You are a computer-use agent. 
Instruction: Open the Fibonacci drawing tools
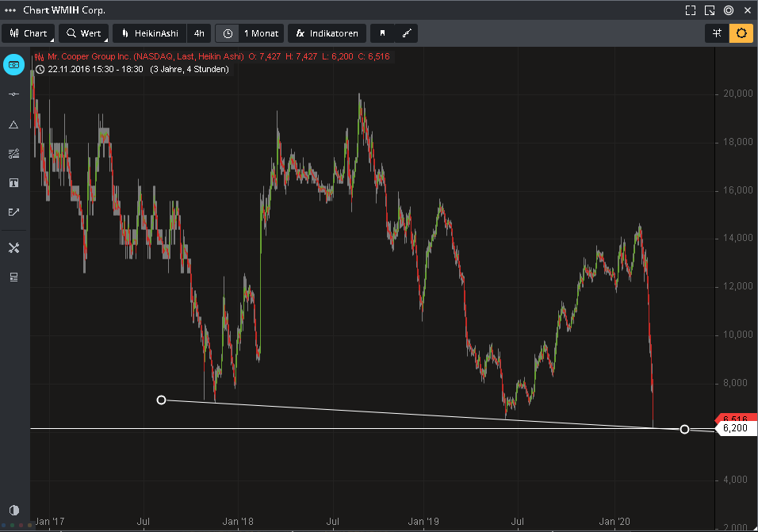13,154
